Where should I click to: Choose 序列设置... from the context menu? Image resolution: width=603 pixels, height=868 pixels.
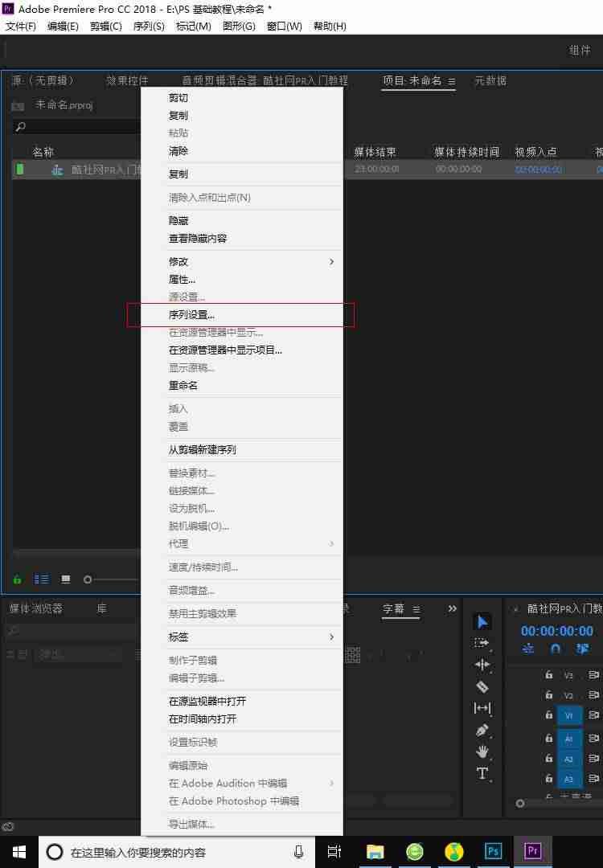[x=241, y=315]
